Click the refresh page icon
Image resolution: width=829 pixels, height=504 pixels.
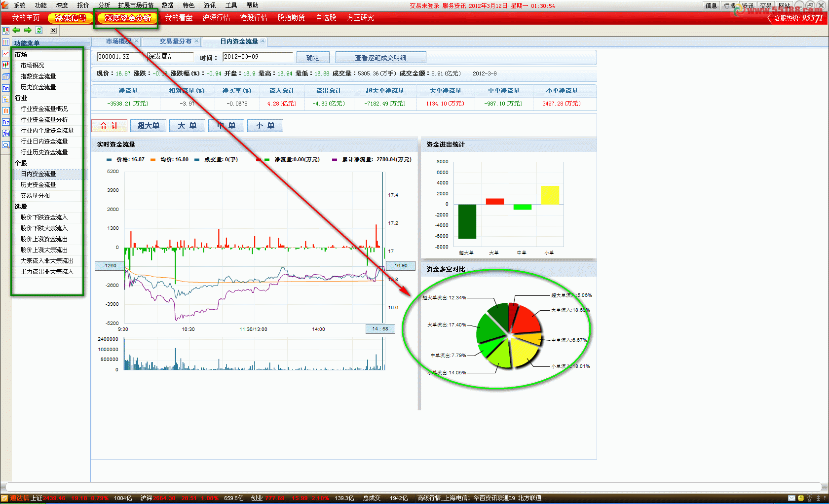point(39,31)
